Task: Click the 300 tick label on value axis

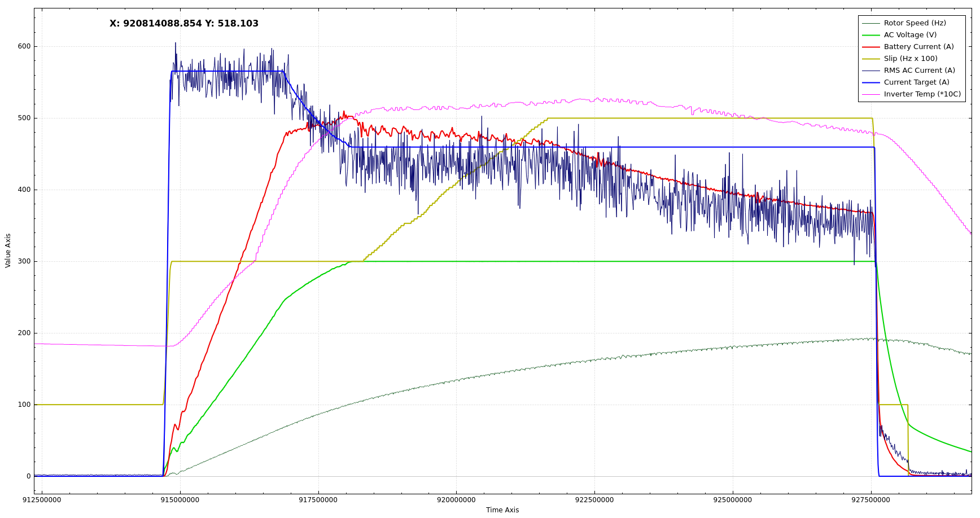Action: (x=24, y=261)
